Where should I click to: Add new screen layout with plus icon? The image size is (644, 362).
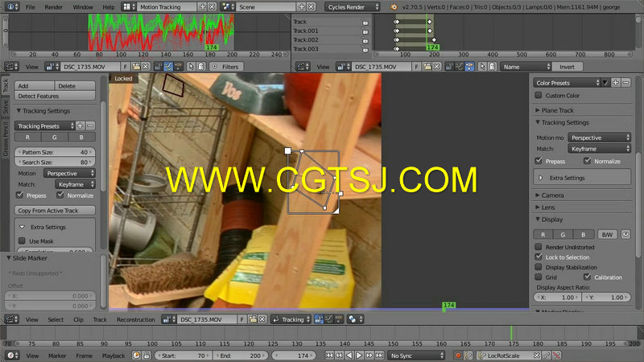[203, 7]
